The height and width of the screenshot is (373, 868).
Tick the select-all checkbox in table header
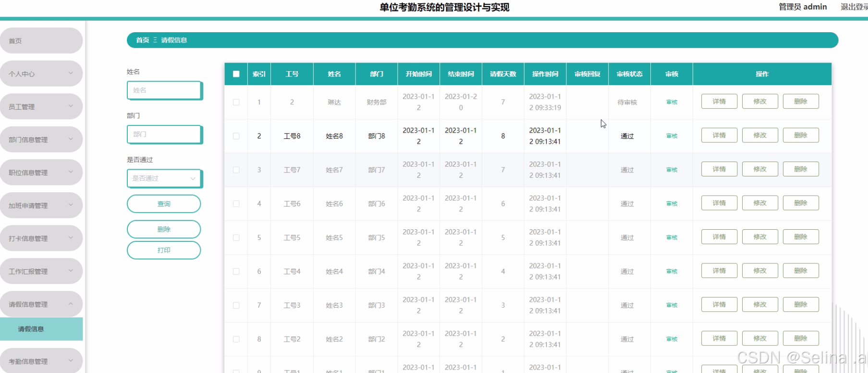[x=236, y=74]
